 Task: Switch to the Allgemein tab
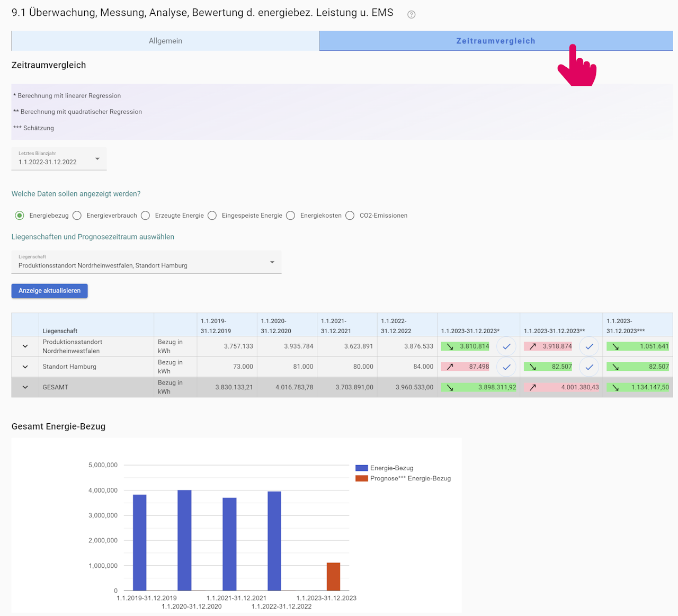[x=165, y=41]
